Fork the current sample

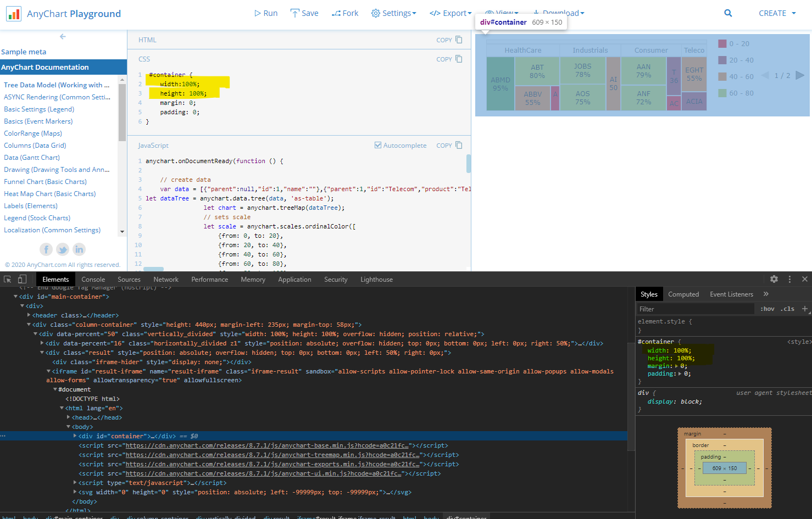[x=345, y=13]
